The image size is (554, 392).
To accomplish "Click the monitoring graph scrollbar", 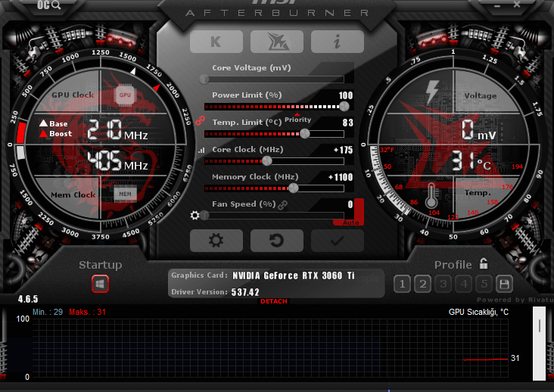I will click(539, 344).
